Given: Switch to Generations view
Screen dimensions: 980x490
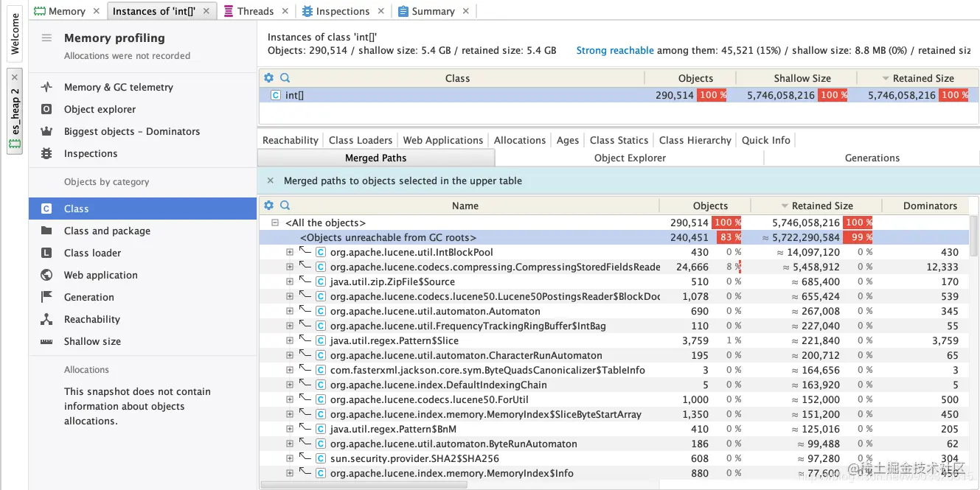Looking at the screenshot, I should click(872, 158).
